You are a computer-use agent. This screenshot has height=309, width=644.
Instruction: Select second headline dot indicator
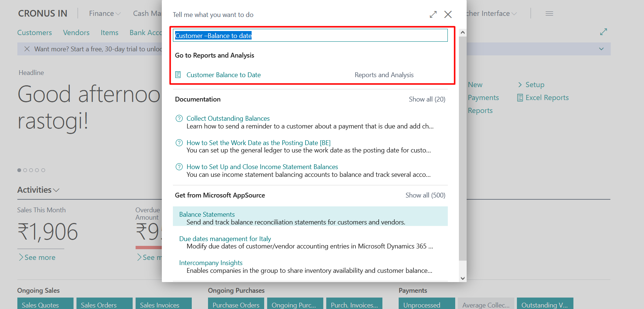point(25,170)
